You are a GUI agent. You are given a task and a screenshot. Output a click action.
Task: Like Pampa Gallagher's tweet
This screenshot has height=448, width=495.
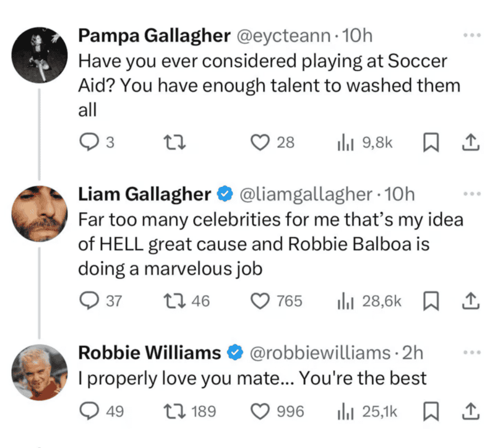coord(260,142)
